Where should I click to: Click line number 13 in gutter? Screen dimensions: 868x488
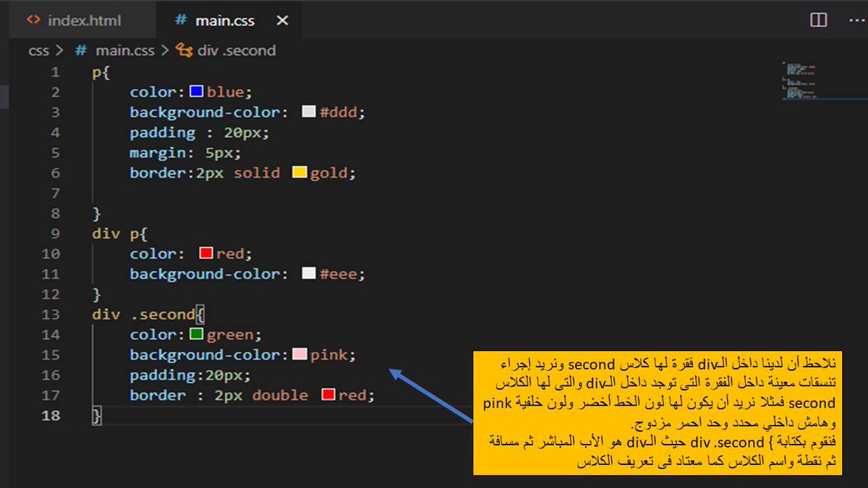tap(51, 314)
